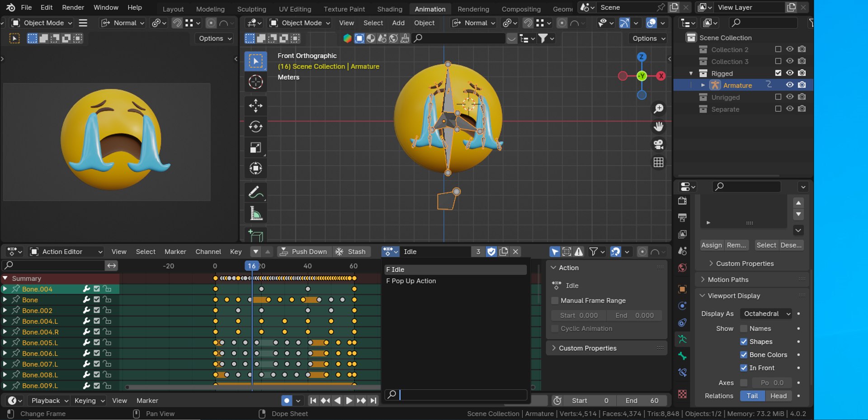The height and width of the screenshot is (420, 868).
Task: Switch perspective/orthographic grid icon
Action: [659, 162]
